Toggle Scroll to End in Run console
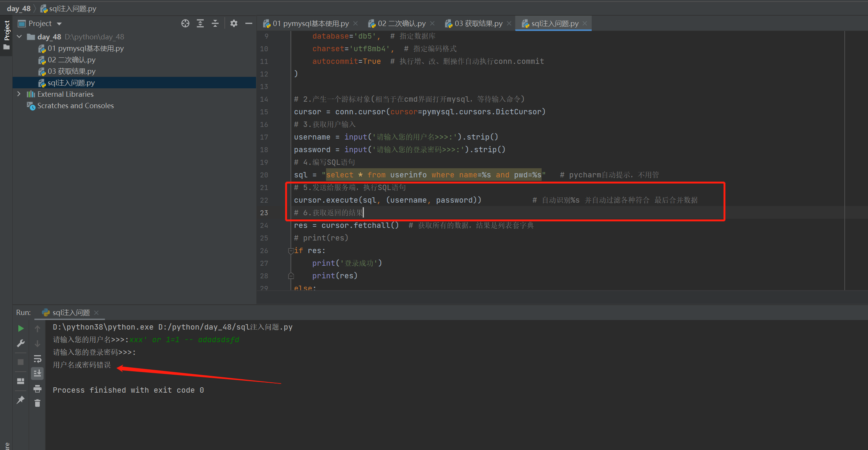 37,373
